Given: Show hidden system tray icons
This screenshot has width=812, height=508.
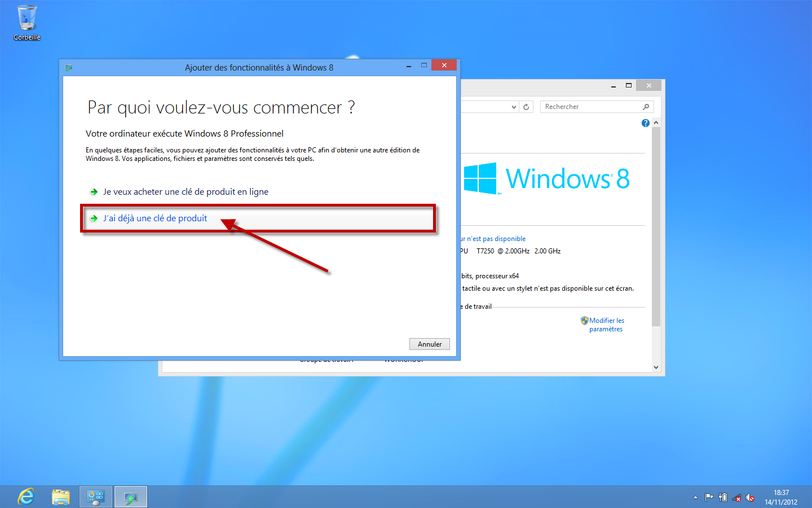Looking at the screenshot, I should pyautogui.click(x=695, y=497).
